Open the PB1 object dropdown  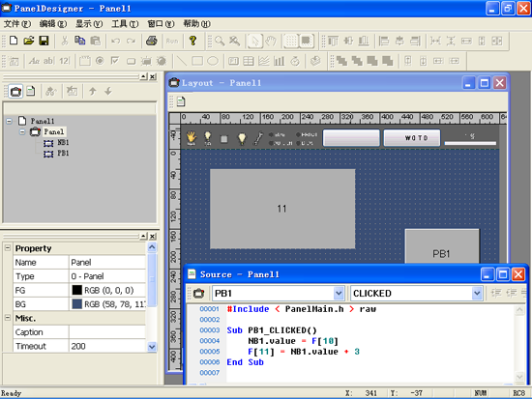click(x=339, y=294)
